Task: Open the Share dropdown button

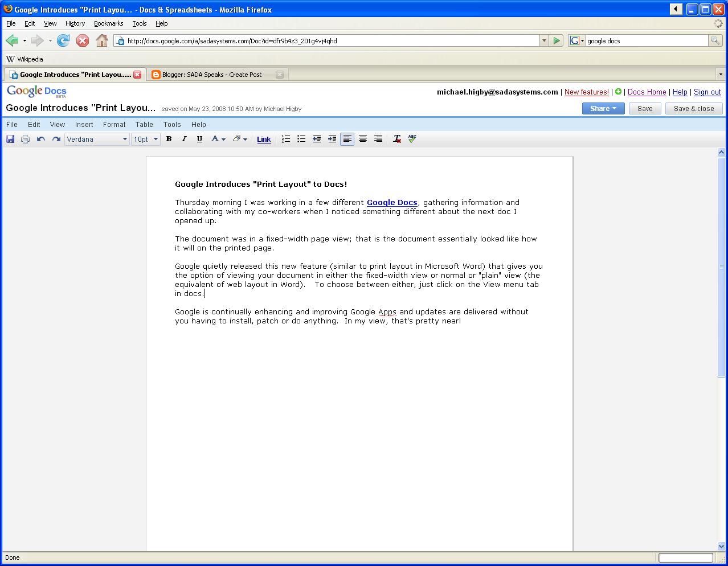Action: pyautogui.click(x=603, y=108)
